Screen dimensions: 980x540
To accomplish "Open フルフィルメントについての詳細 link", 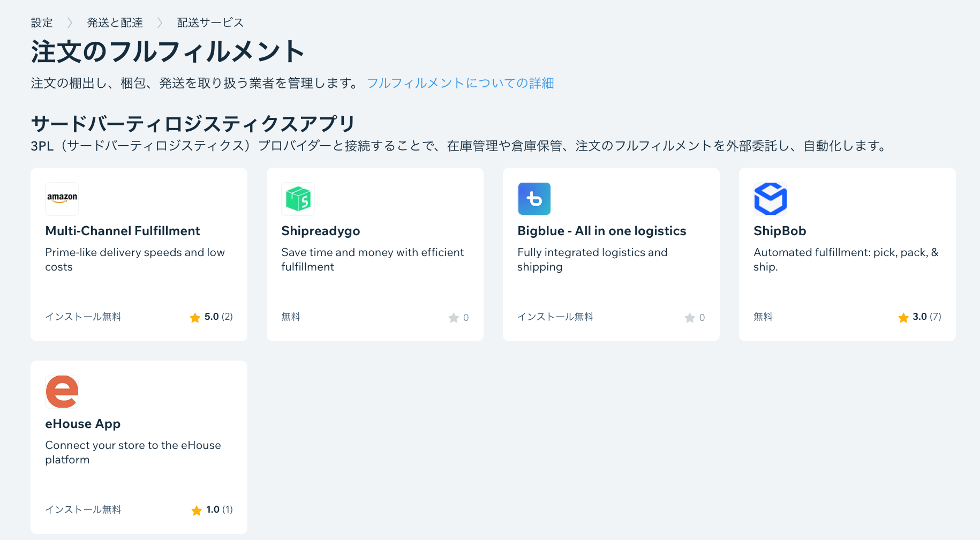I will pos(461,83).
